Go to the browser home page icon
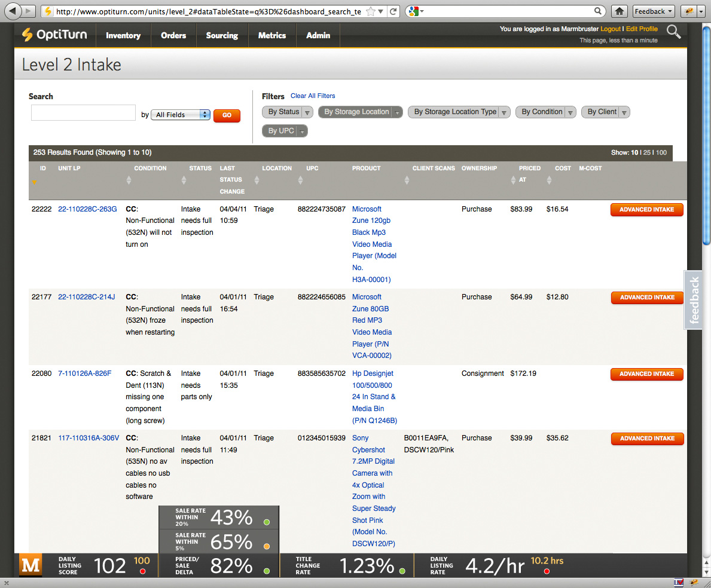This screenshot has height=588, width=711. click(620, 12)
